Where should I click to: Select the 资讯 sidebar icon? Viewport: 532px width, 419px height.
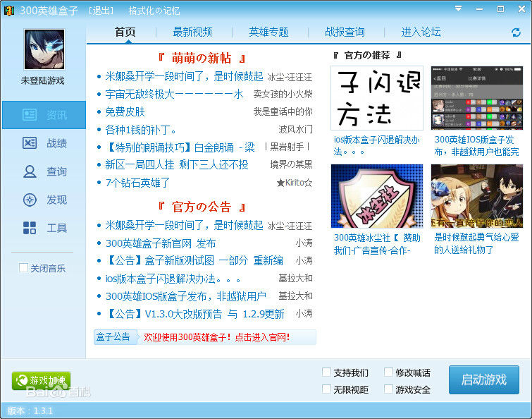point(30,115)
